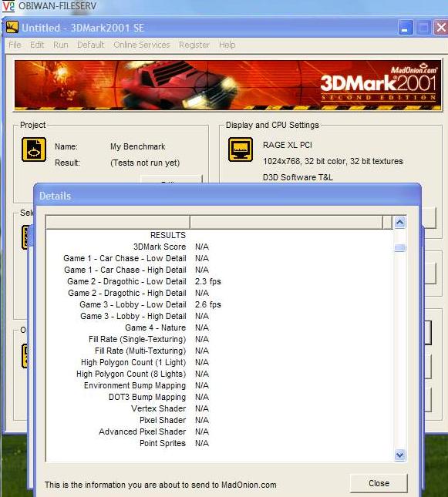Click the VNC logo icon beside OBIWAN-FILESERV
This screenshot has height=497, width=448.
click(8, 6)
